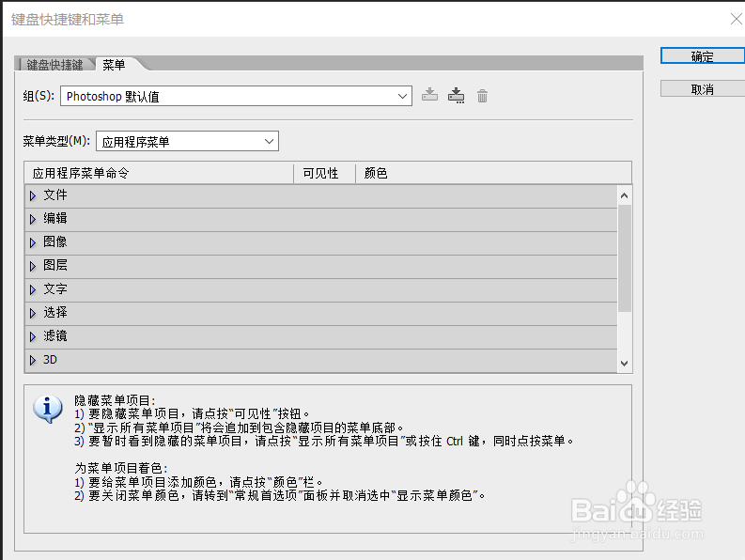
Task: Expand the 3D menu row
Action: [x=32, y=361]
